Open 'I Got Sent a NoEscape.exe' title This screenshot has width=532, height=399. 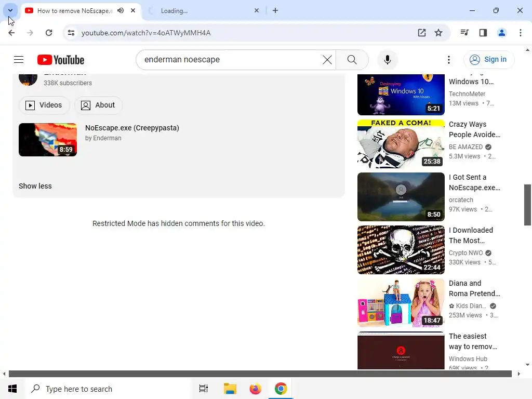point(474,182)
